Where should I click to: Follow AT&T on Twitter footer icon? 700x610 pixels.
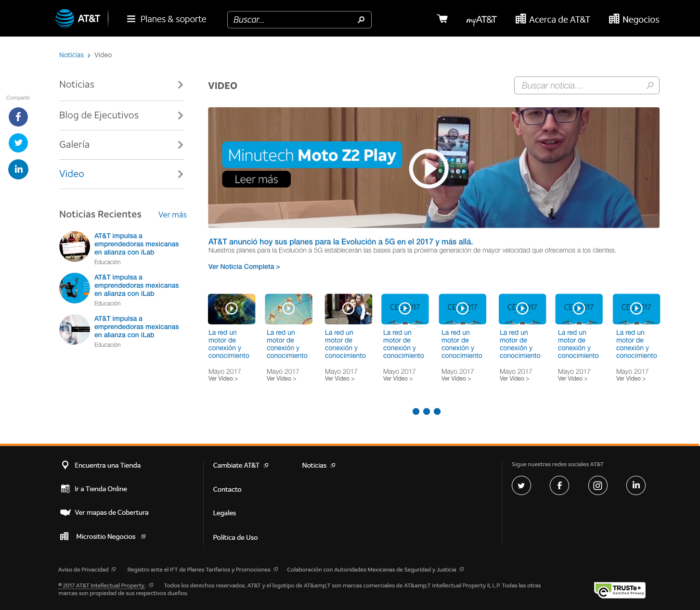(521, 485)
